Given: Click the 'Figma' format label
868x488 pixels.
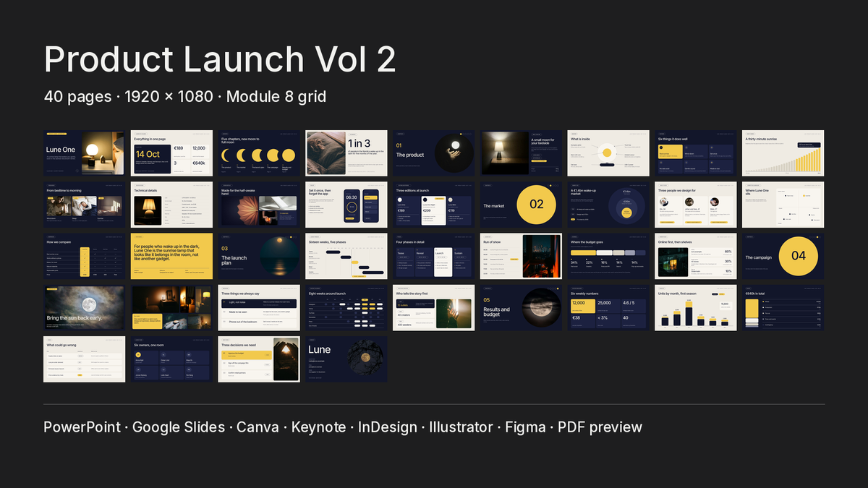Looking at the screenshot, I should click(x=526, y=427).
